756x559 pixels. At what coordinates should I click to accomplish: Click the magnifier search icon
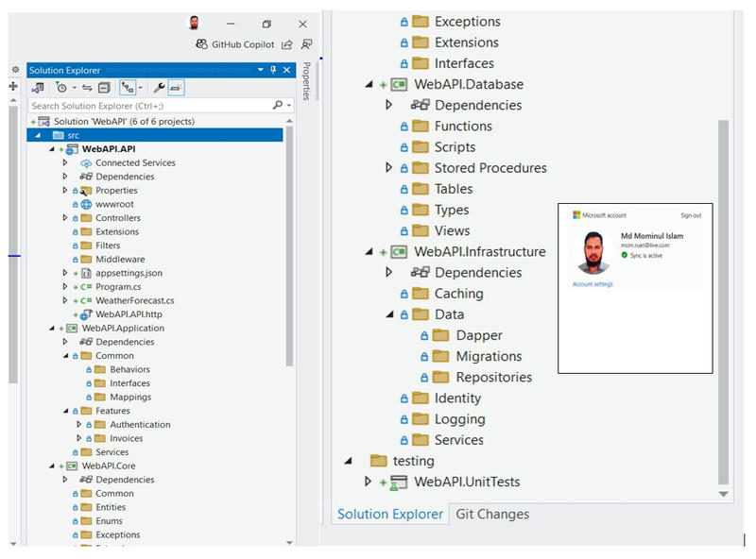pos(278,105)
